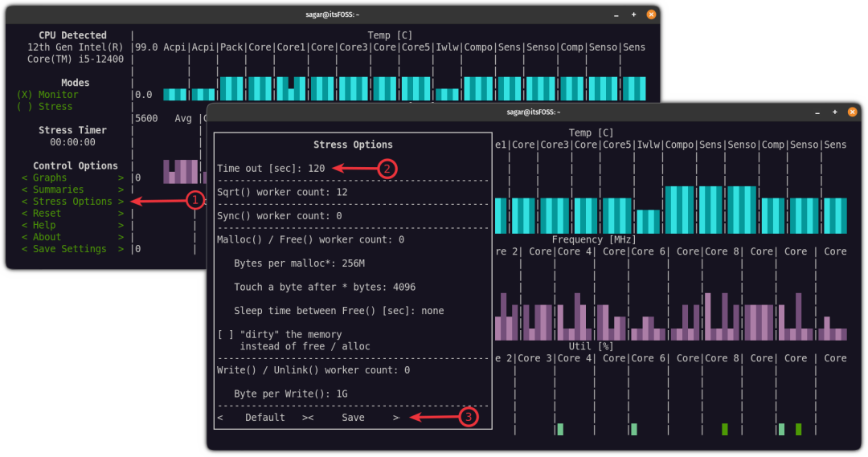Open the About entry

coord(47,237)
